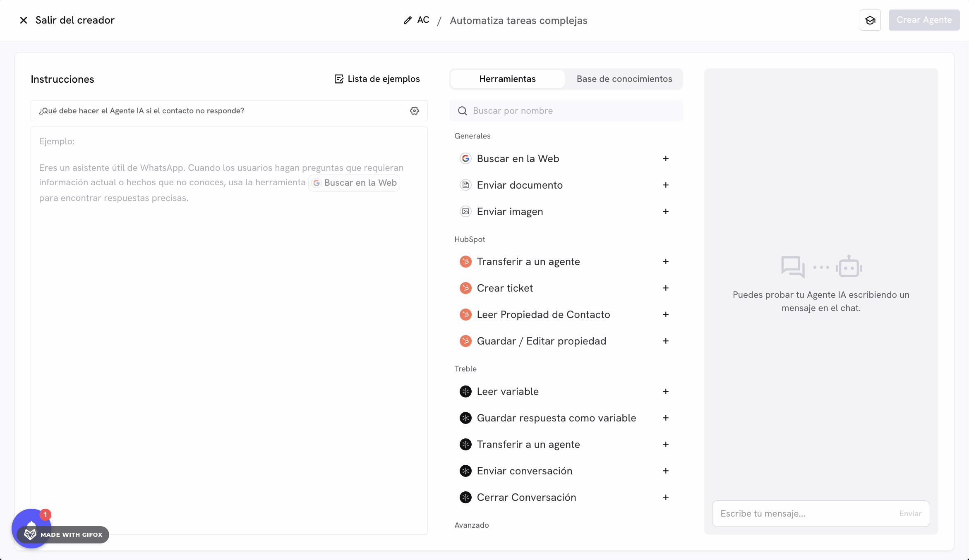Switch to the Base de conocimientos tab
969x560 pixels.
point(624,79)
